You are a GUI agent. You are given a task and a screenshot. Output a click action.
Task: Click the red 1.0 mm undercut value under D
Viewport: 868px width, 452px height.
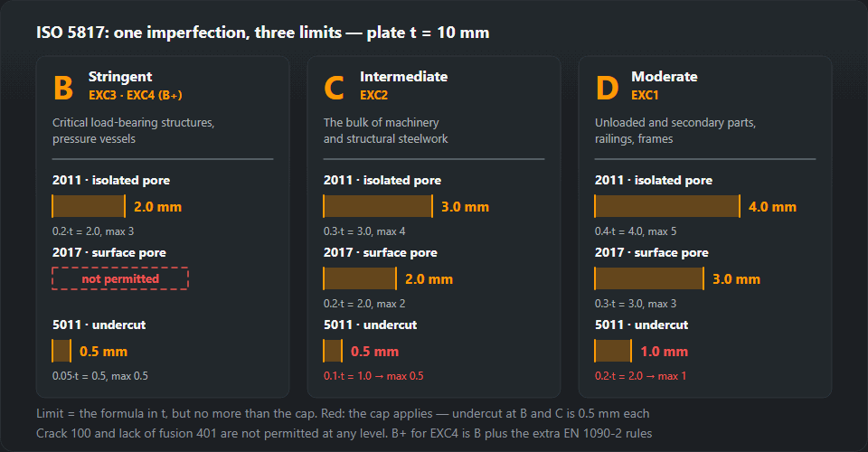pos(665,352)
